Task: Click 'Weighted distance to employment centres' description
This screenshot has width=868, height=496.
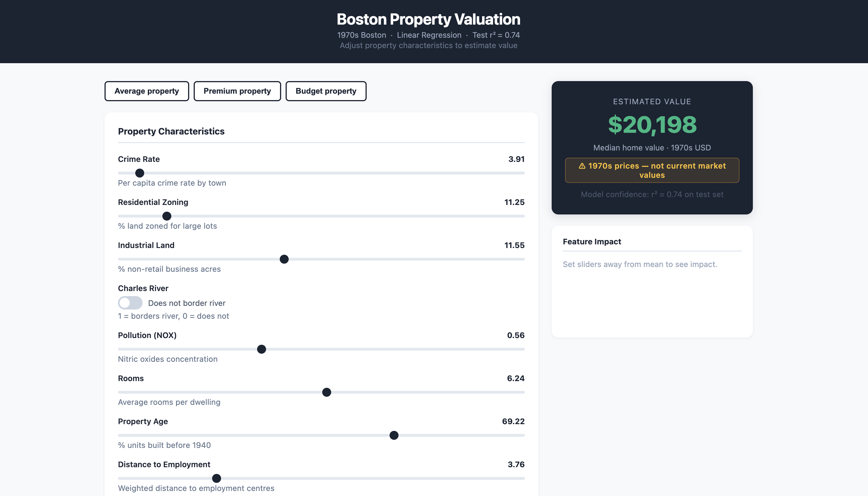Action: [196, 488]
